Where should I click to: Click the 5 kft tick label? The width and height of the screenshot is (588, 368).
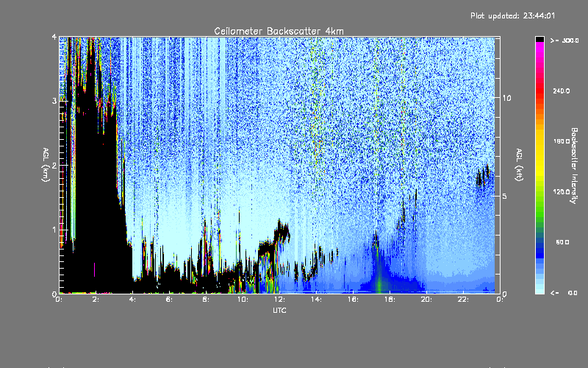(x=505, y=196)
